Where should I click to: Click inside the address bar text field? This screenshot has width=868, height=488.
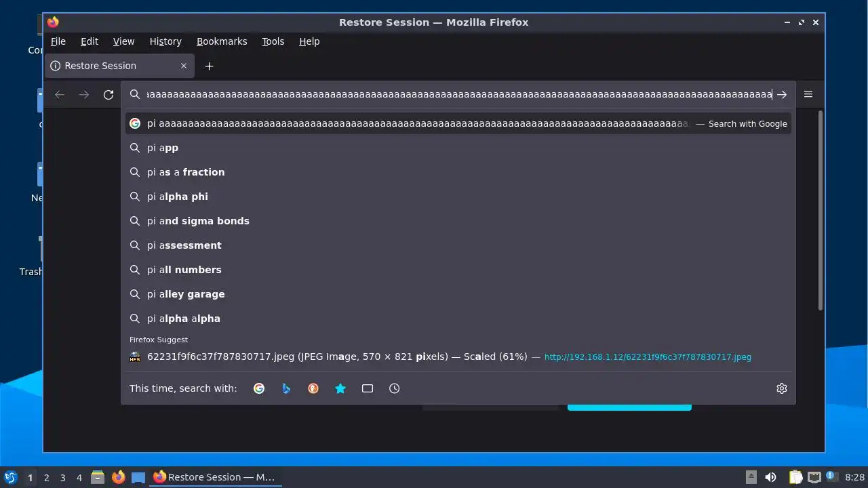459,95
